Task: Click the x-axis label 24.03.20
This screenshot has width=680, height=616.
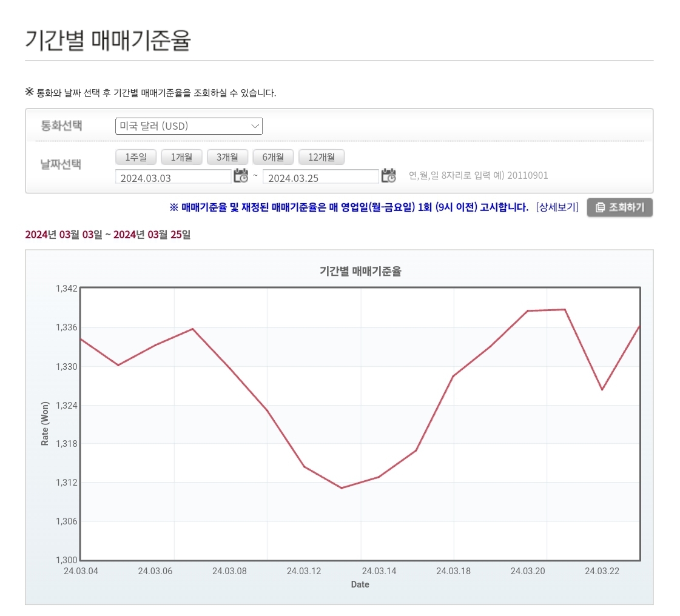Action: click(528, 571)
